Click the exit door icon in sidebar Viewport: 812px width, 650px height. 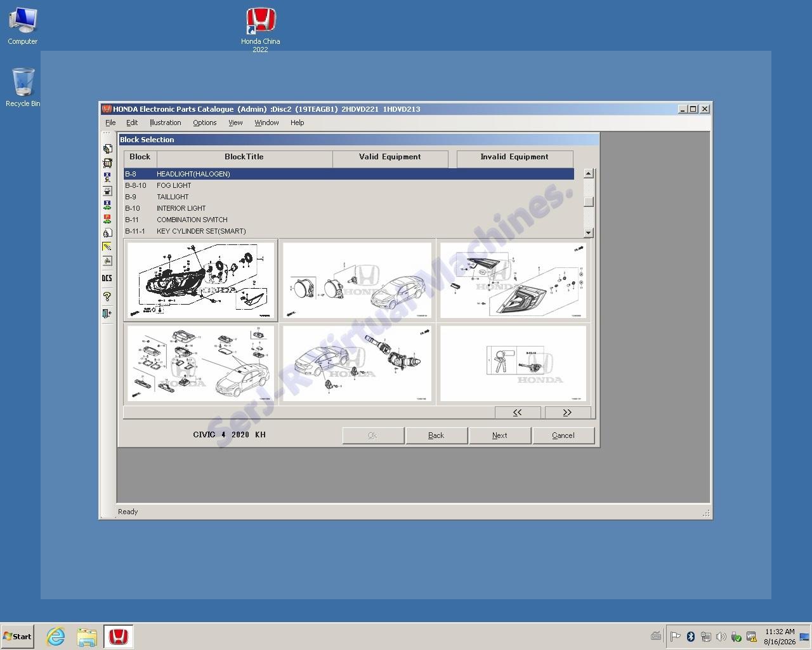107,313
